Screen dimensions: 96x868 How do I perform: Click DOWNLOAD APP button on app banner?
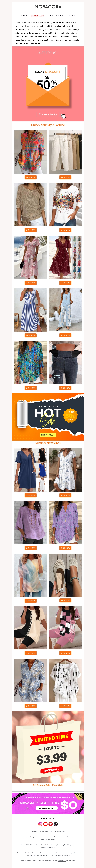[47, 808]
